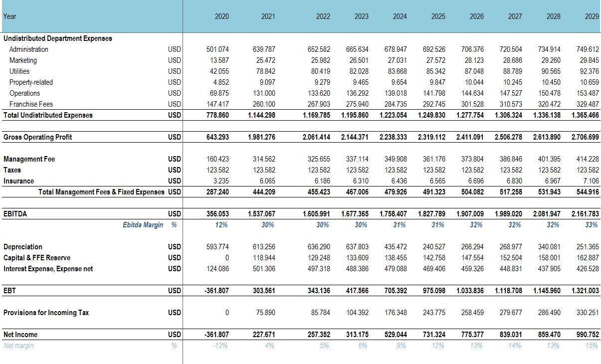
Task: Click Total Management Fees & Fixed Expenses label
Action: [101, 192]
